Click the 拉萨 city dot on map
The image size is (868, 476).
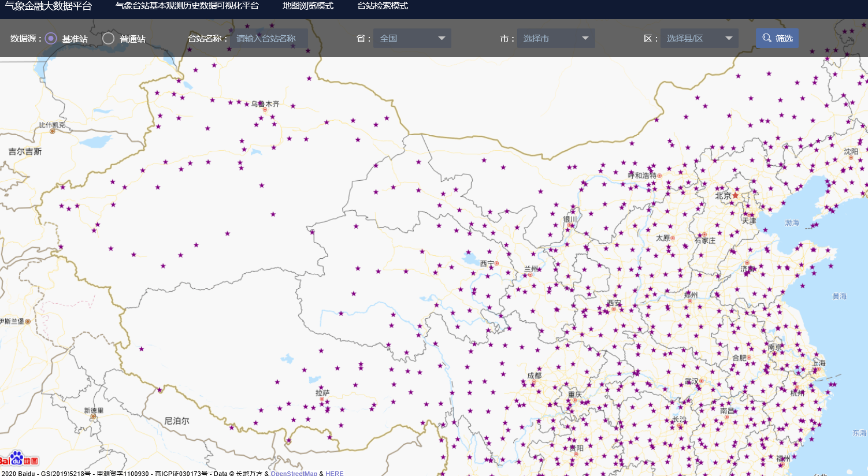pos(322,399)
